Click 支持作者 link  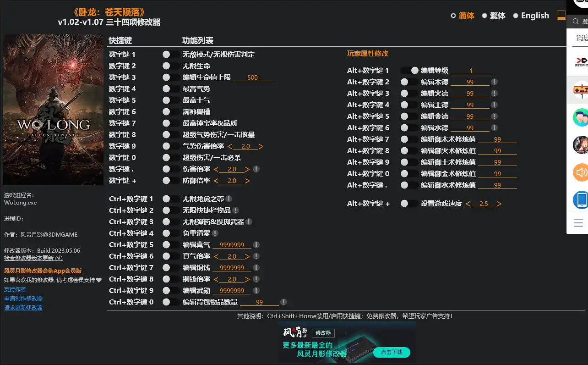[15, 289]
